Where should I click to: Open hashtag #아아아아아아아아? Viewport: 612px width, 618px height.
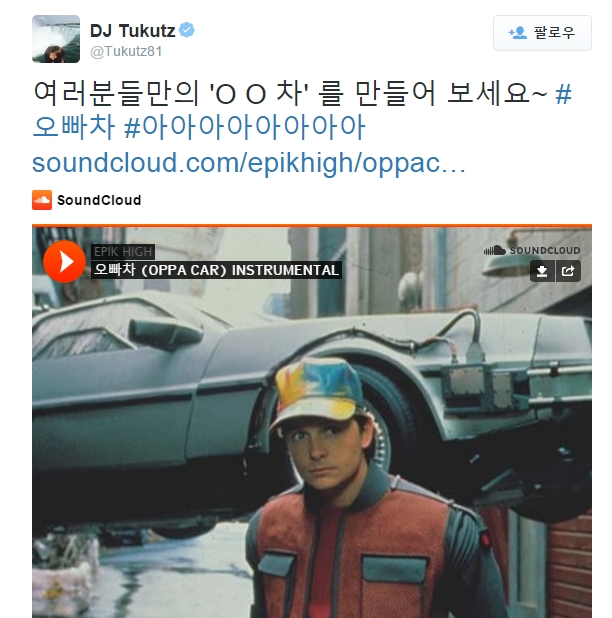coord(245,127)
